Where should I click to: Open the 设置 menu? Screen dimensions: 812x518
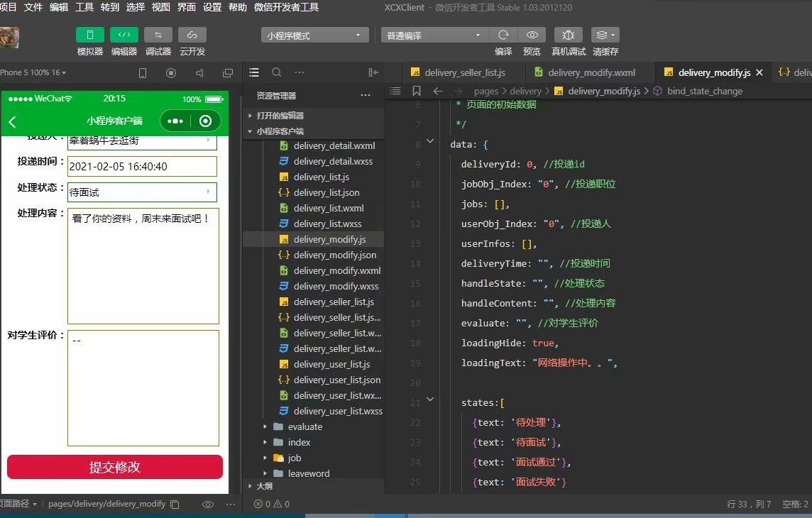click(212, 7)
